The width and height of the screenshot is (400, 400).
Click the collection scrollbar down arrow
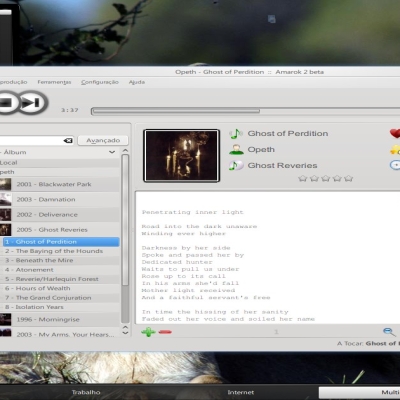125,332
